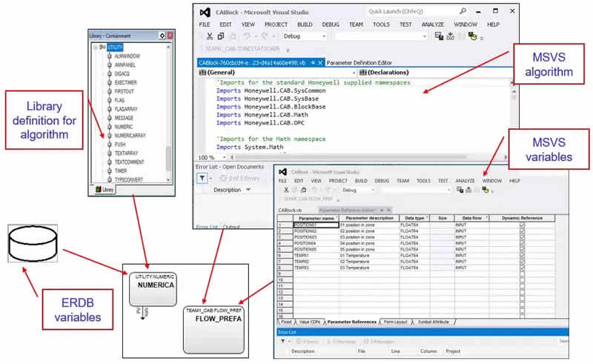Switch to the Parameter References bottom tab
The image size is (593, 364).
[351, 322]
